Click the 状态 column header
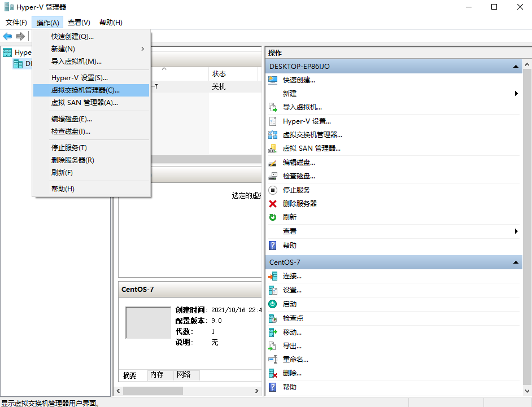The height and width of the screenshot is (407, 532). pos(233,74)
